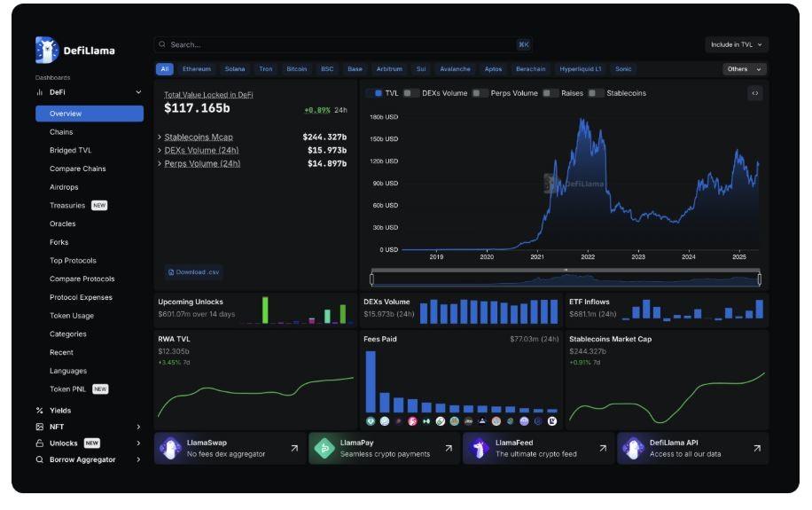Download the .csv data file
The width and height of the screenshot is (812, 510).
tap(193, 272)
